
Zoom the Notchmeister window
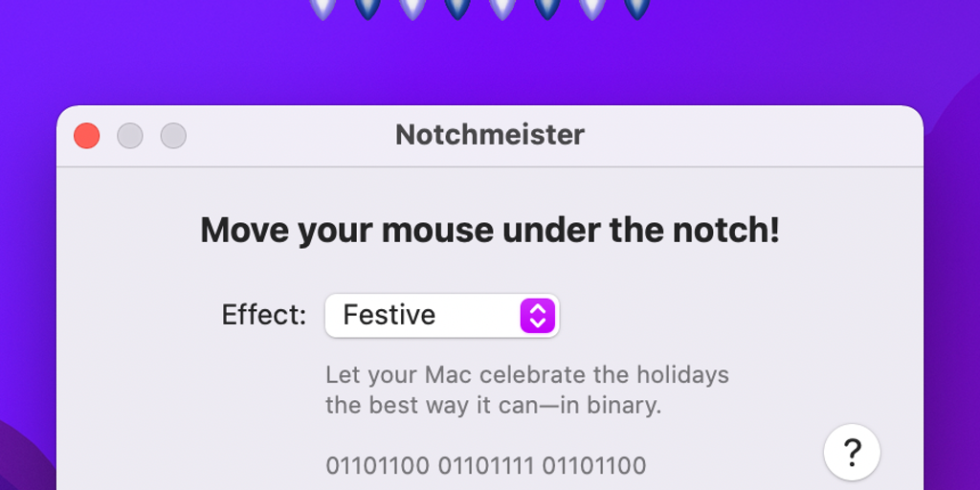tap(173, 136)
